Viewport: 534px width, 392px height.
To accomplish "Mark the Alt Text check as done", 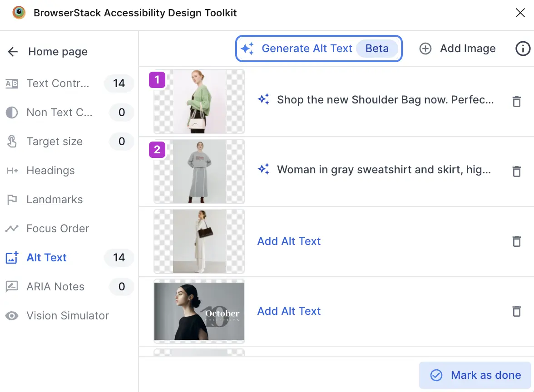I will click(475, 375).
